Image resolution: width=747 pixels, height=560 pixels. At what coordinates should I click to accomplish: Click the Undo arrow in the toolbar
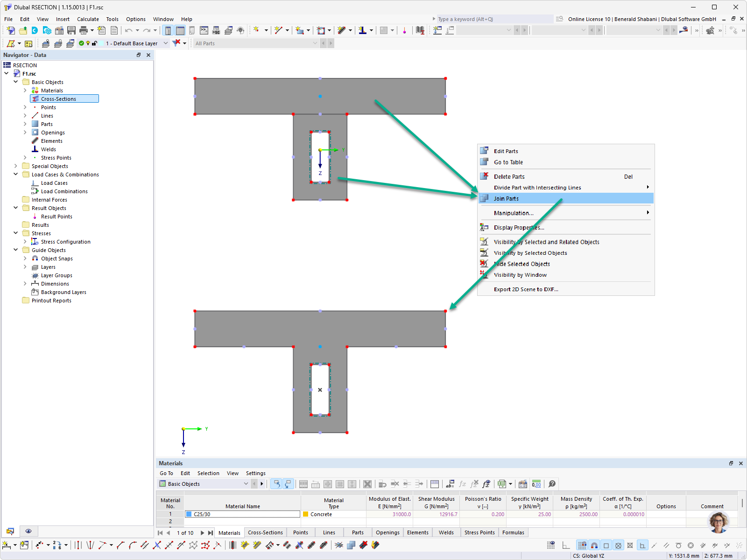[x=128, y=30]
